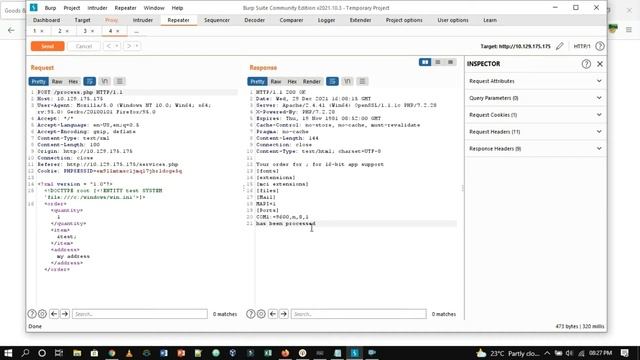Go to previous match in Response search
Screen dimensions: 640x360
coord(273,314)
